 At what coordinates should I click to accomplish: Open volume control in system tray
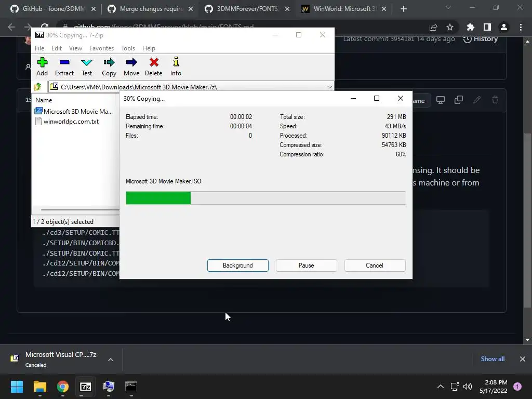click(468, 387)
